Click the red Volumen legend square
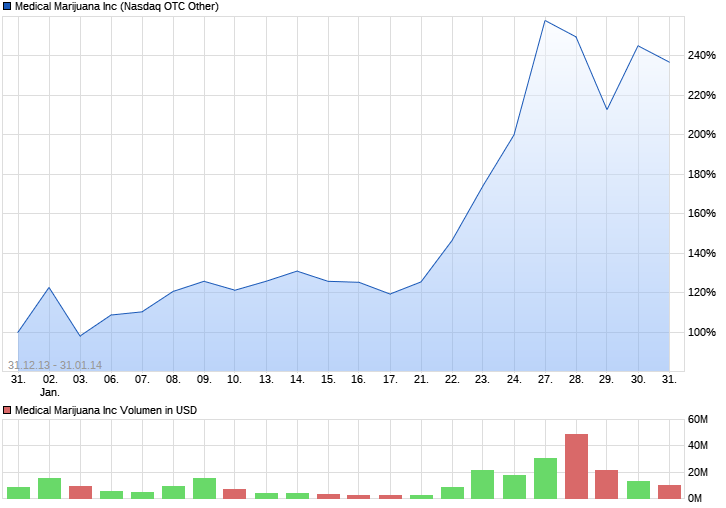726x508 pixels. tap(7, 410)
